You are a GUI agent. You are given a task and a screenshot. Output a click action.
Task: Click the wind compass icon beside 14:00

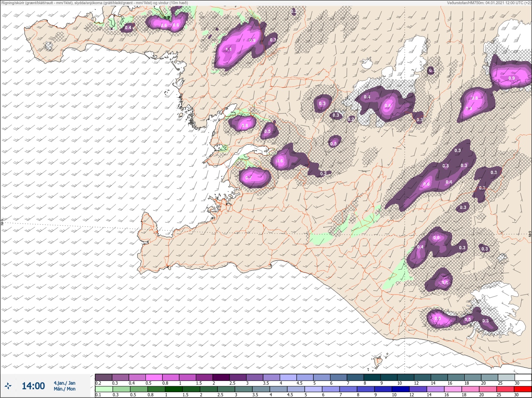pyautogui.click(x=8, y=386)
